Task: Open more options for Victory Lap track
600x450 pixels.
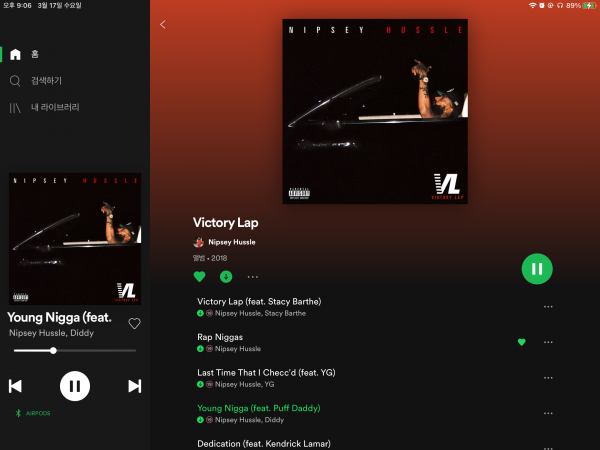Action: click(x=548, y=307)
